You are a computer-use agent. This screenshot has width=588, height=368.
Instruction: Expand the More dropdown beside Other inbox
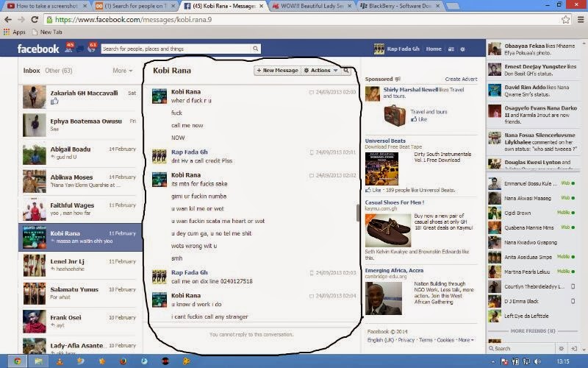pyautogui.click(x=123, y=71)
